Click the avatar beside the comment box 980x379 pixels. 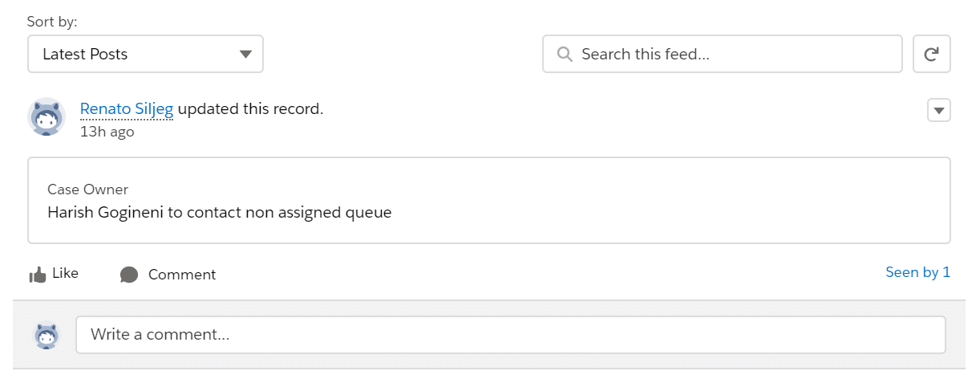click(x=47, y=335)
